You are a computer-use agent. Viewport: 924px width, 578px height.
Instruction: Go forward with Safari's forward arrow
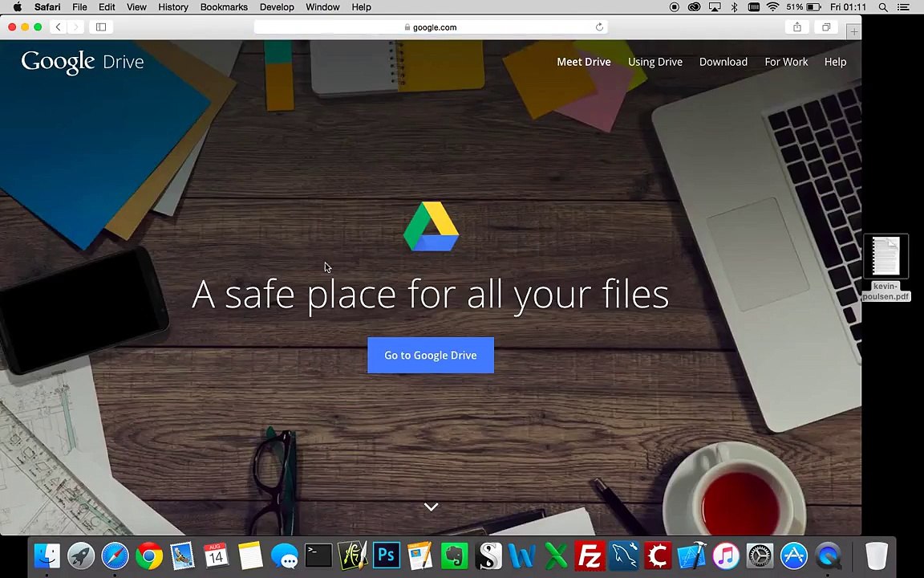(x=75, y=27)
